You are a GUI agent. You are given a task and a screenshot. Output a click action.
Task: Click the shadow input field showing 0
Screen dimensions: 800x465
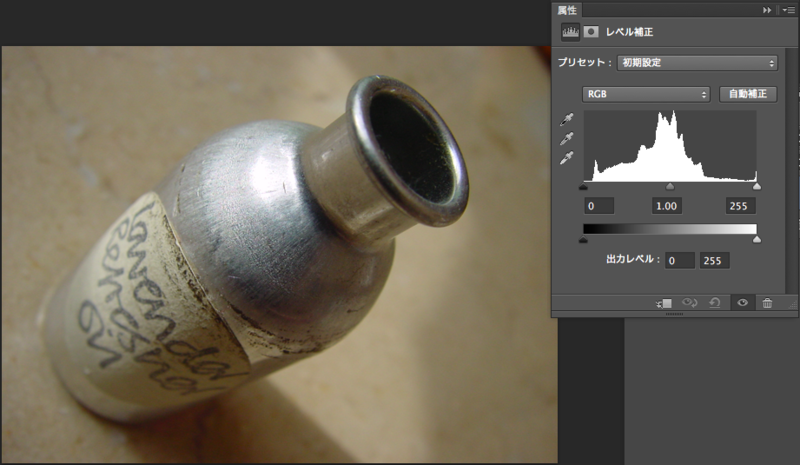click(x=599, y=206)
